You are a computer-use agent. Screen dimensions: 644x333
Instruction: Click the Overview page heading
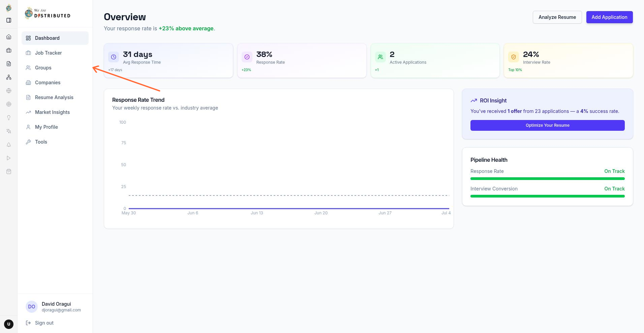click(125, 17)
